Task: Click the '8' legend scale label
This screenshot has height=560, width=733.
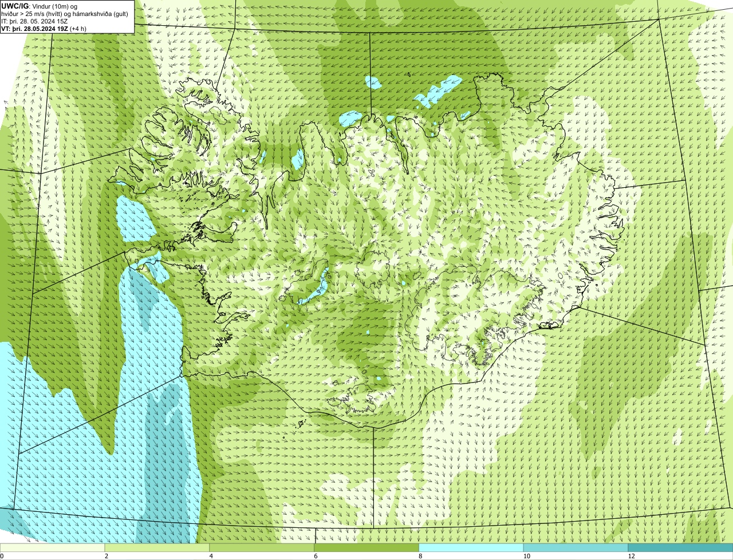Action: [420, 556]
